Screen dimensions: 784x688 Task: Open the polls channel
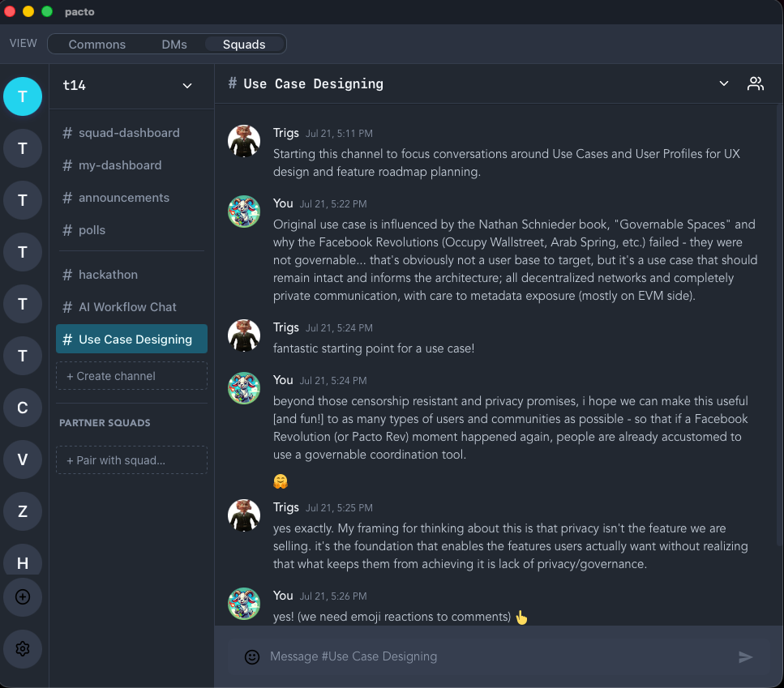131,230
